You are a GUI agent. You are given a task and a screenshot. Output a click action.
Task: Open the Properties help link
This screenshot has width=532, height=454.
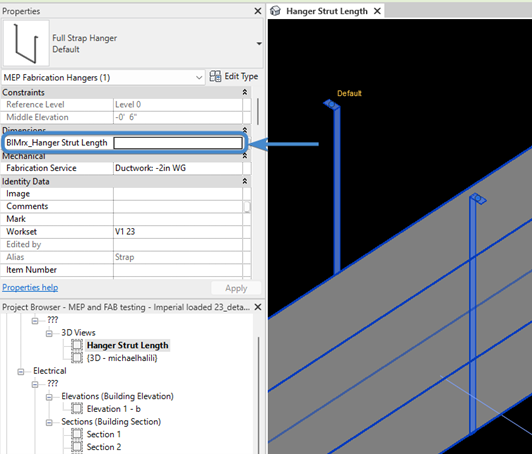30,288
